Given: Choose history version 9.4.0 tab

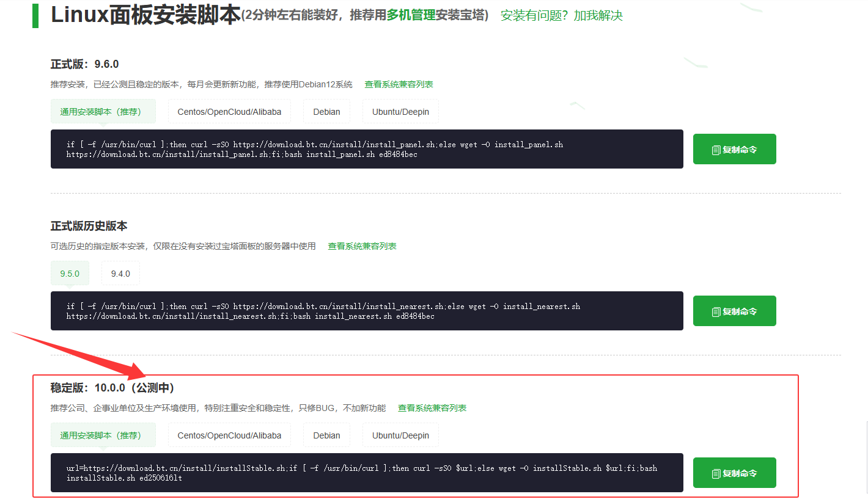Looking at the screenshot, I should pyautogui.click(x=120, y=273).
